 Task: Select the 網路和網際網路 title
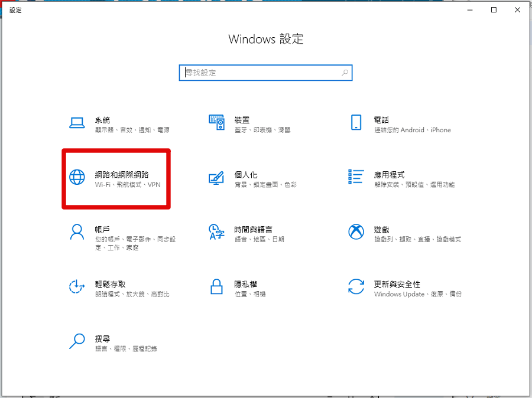[122, 175]
